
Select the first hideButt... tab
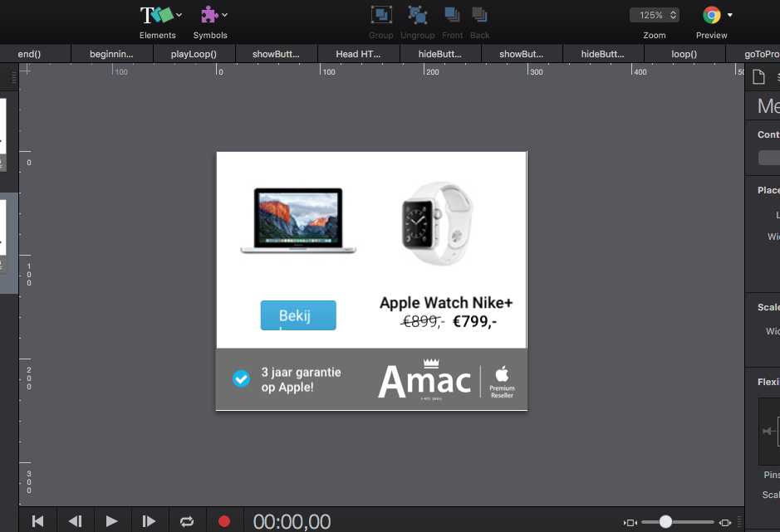tap(439, 54)
